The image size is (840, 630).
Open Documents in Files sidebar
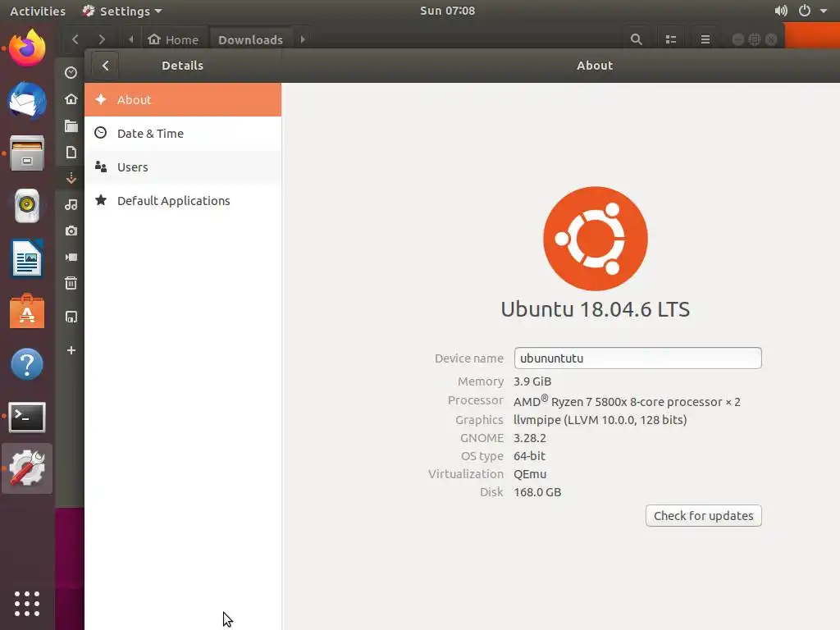coord(71,152)
